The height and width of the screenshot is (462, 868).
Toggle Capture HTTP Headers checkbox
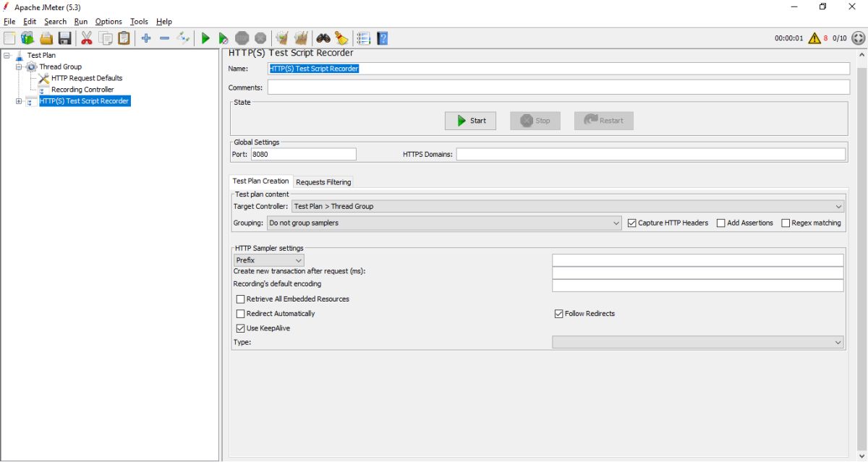(x=632, y=223)
